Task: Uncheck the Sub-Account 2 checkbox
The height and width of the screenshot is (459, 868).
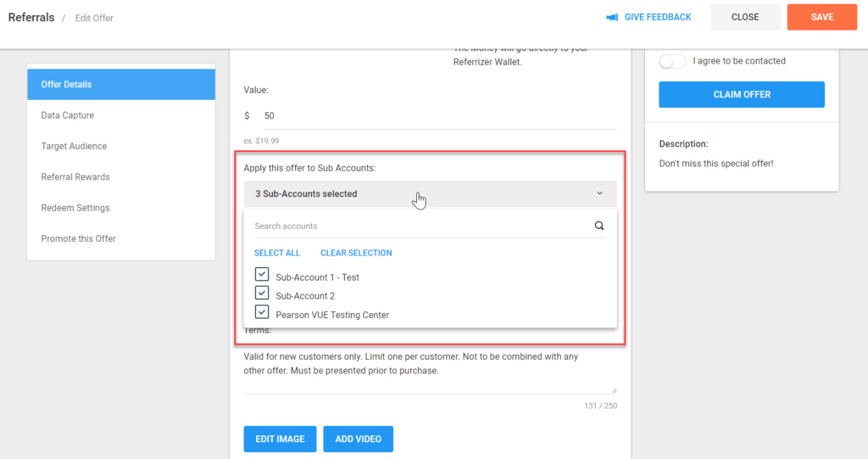Action: click(x=262, y=294)
